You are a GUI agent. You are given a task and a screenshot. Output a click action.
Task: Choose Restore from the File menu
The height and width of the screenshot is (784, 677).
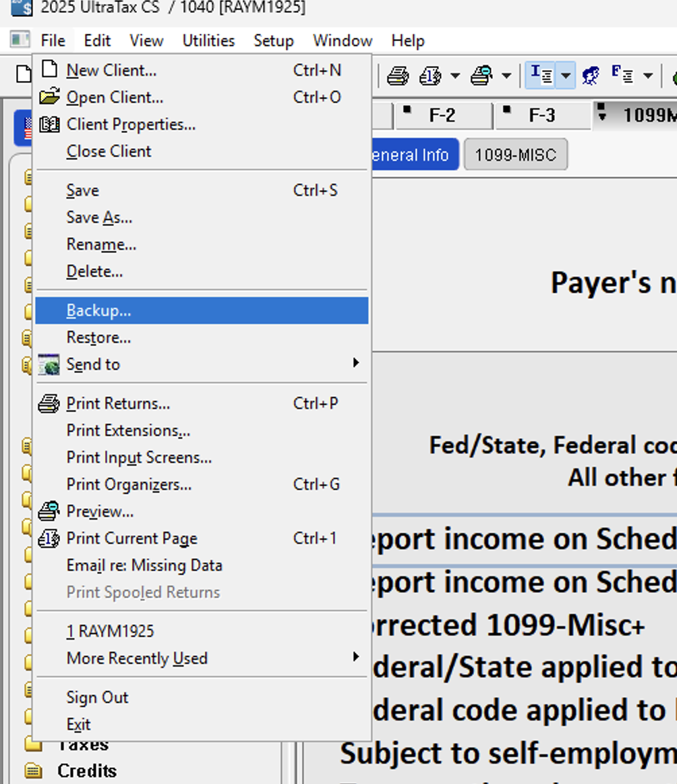tap(202, 337)
